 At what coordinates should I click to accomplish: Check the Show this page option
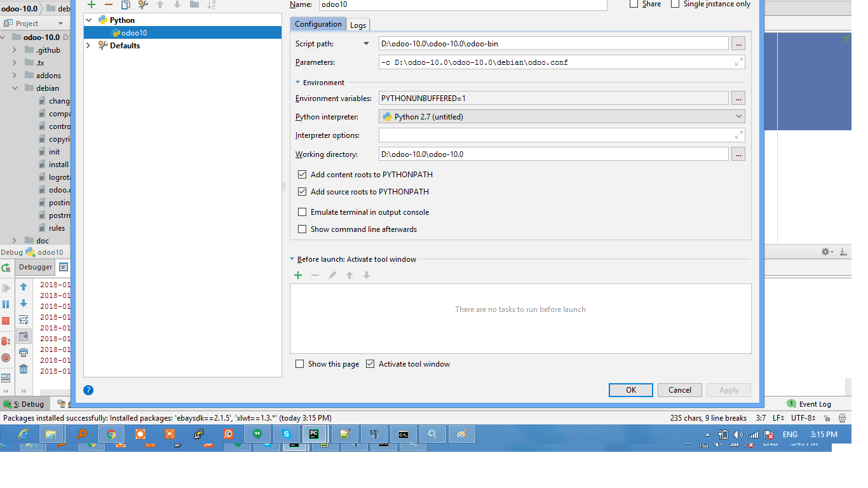(300, 364)
